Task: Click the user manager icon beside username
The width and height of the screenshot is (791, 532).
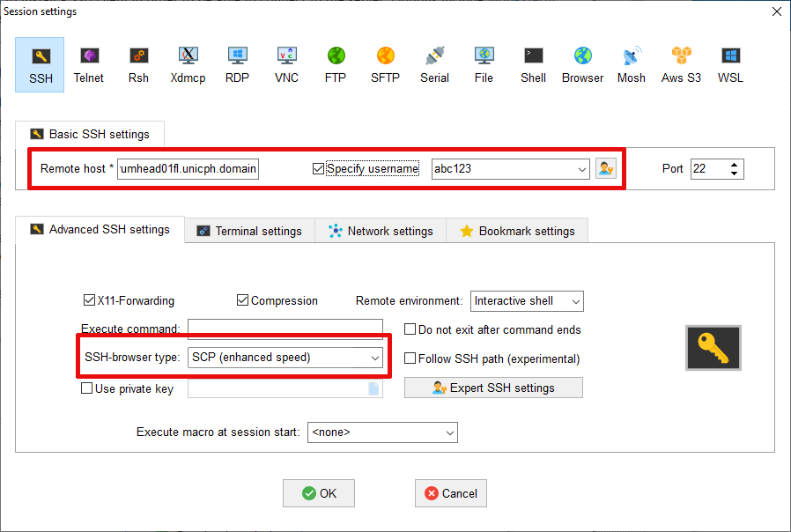Action: pos(606,168)
